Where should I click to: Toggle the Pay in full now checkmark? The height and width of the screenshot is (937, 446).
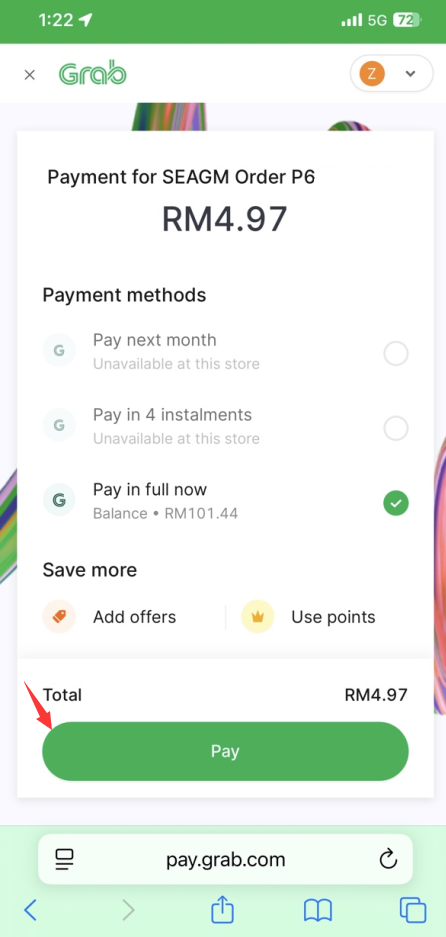pos(396,503)
